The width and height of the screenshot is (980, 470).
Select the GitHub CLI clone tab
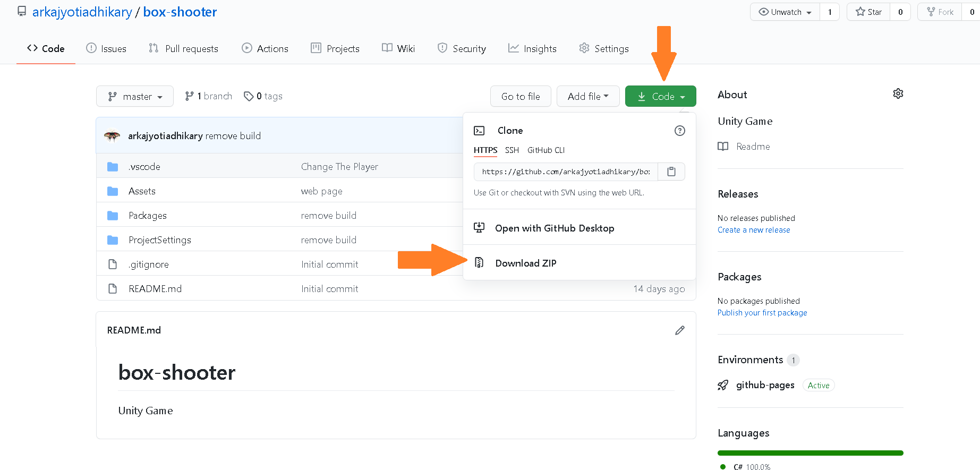(x=546, y=150)
